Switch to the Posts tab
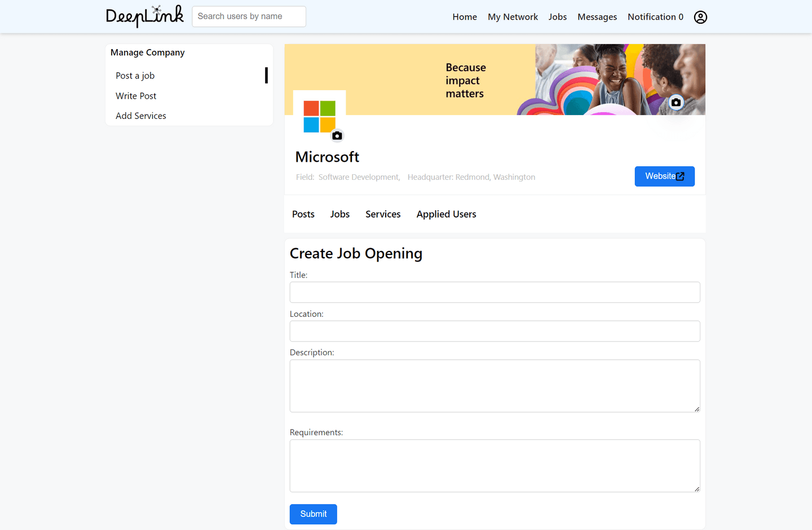 click(303, 214)
